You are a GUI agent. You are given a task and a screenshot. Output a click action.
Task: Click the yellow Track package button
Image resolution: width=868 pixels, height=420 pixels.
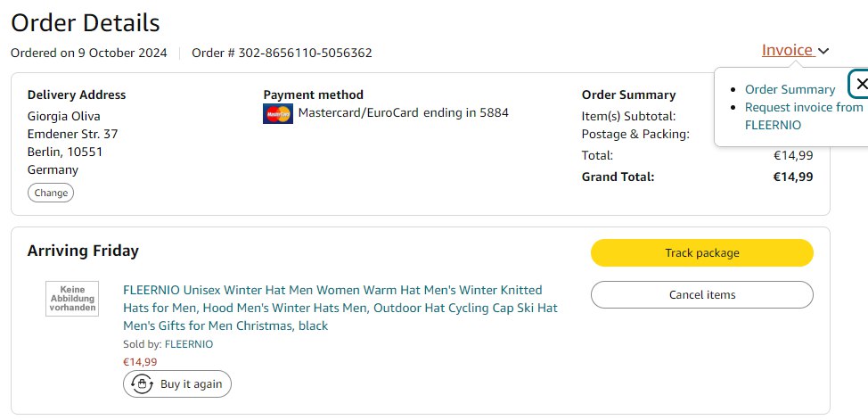[701, 253]
